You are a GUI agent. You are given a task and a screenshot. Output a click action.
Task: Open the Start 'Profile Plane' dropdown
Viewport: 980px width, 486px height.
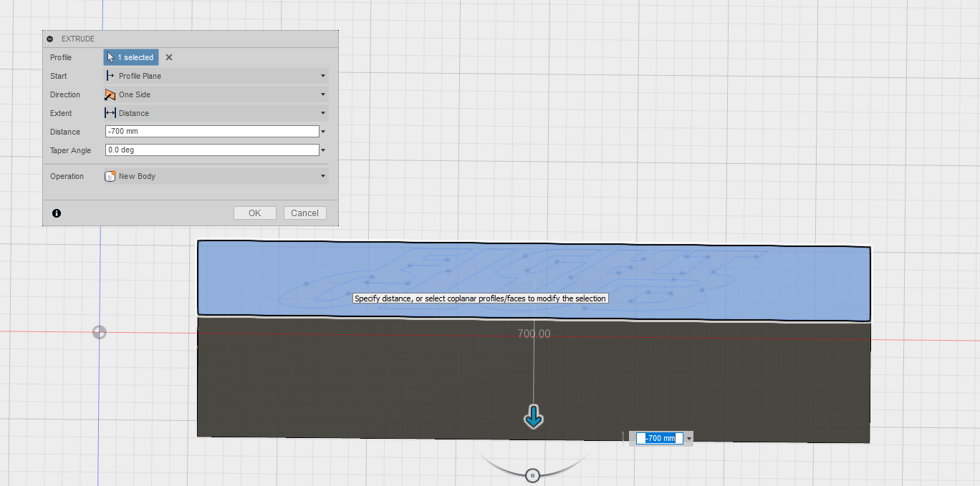point(216,76)
